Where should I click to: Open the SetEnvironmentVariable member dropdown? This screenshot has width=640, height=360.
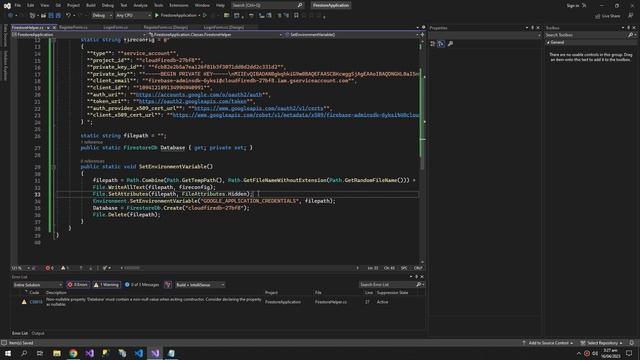pyautogui.click(x=351, y=35)
